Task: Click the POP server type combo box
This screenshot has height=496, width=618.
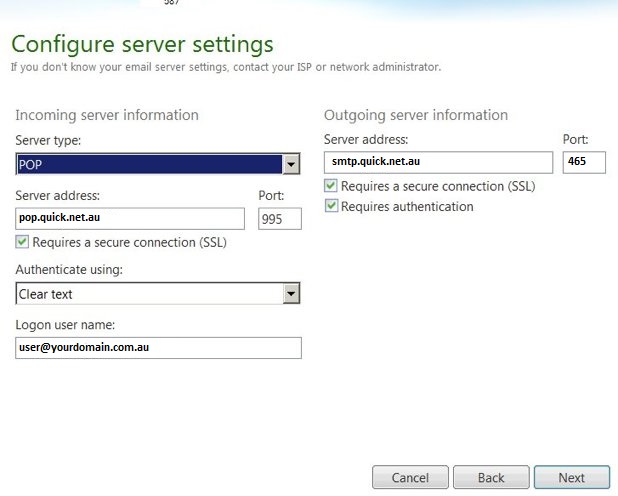Action: [148, 165]
